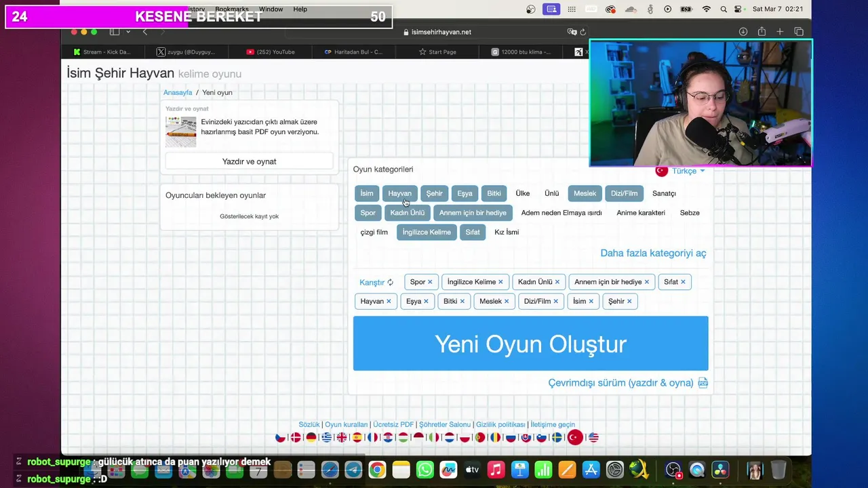868x488 pixels.
Task: Choose the Greek flag language
Action: click(327, 437)
